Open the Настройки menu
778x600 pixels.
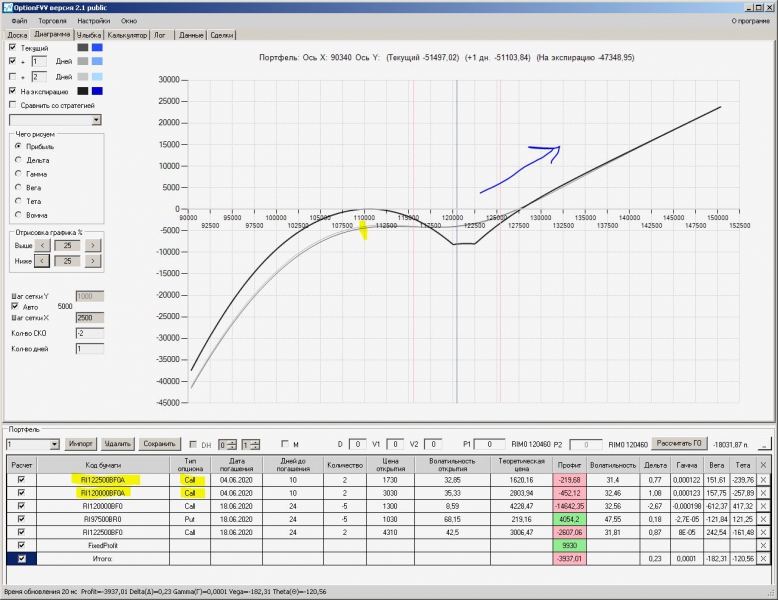tap(94, 21)
